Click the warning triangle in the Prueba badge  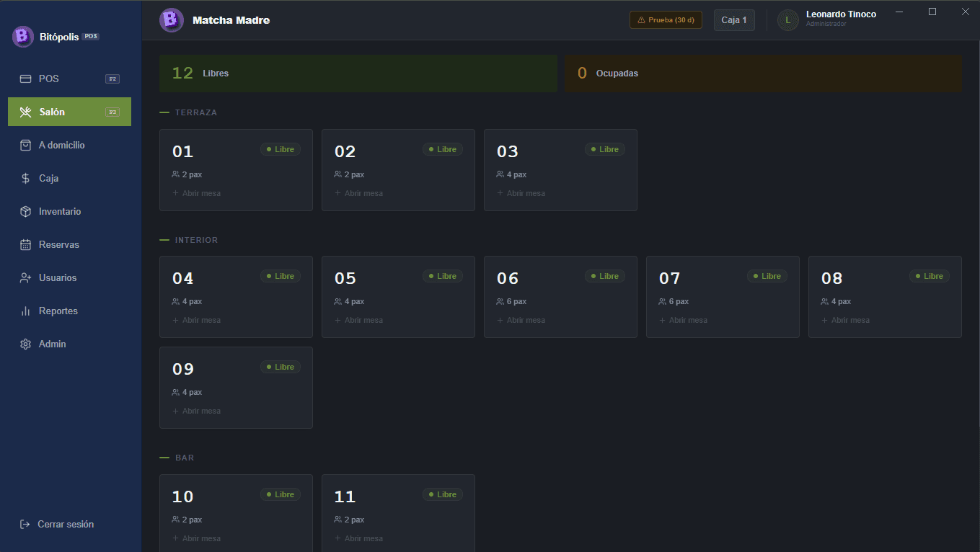pos(641,20)
